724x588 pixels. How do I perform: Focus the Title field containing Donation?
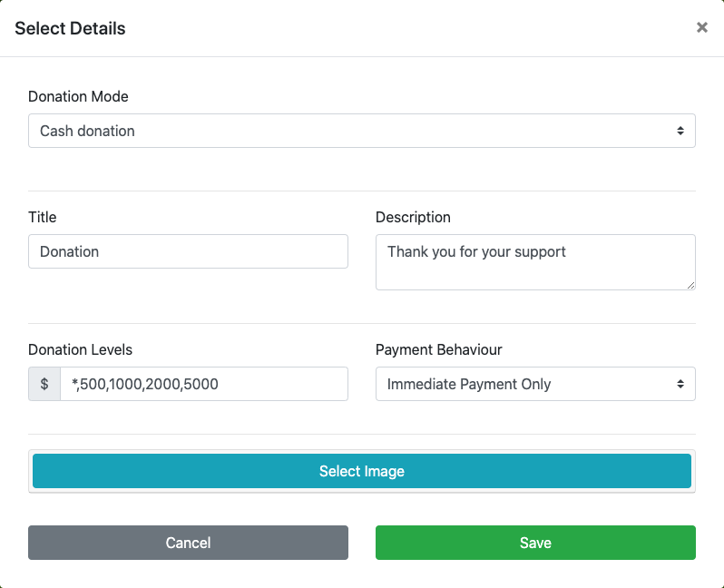tap(188, 251)
